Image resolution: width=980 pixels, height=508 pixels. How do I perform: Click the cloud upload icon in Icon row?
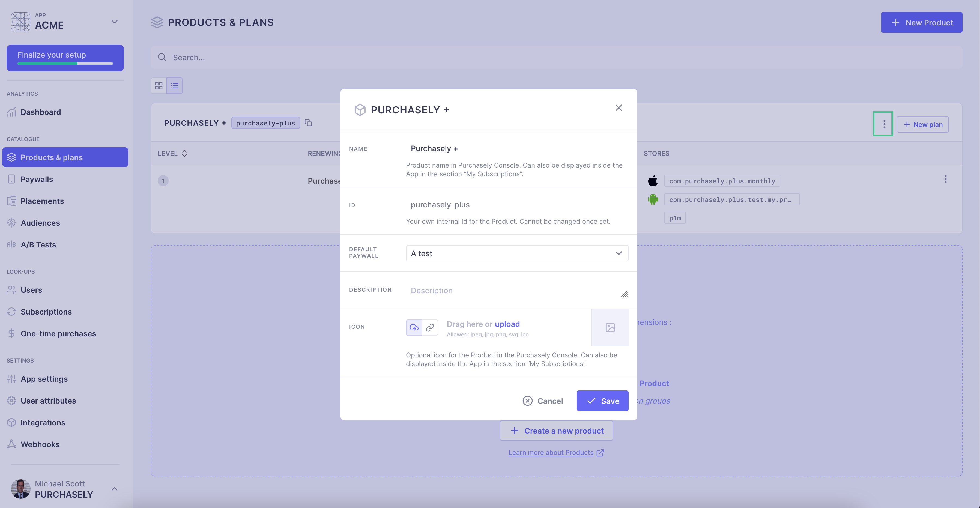click(414, 327)
